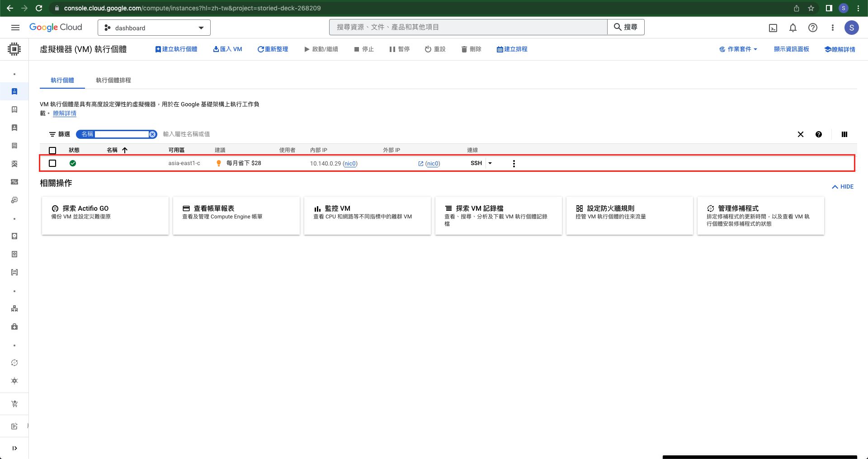Open Release notes icon in sidebar
Image resolution: width=868 pixels, height=459 pixels.
pyautogui.click(x=14, y=426)
